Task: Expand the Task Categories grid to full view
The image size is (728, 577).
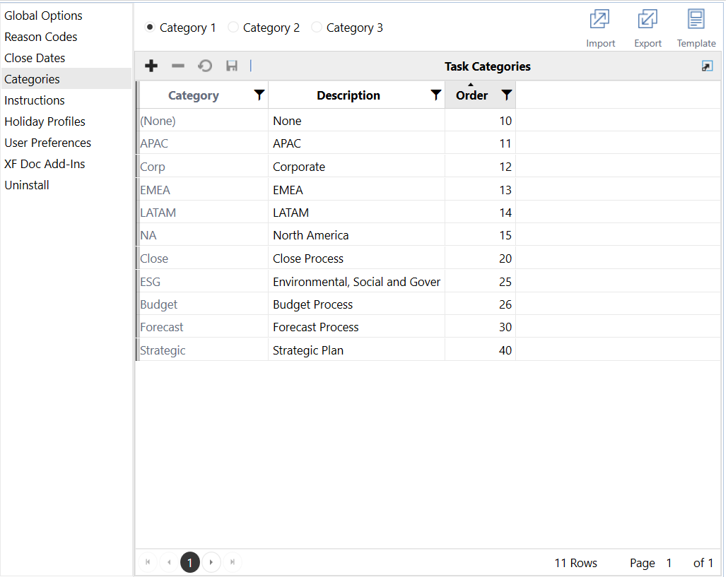Action: click(x=707, y=66)
